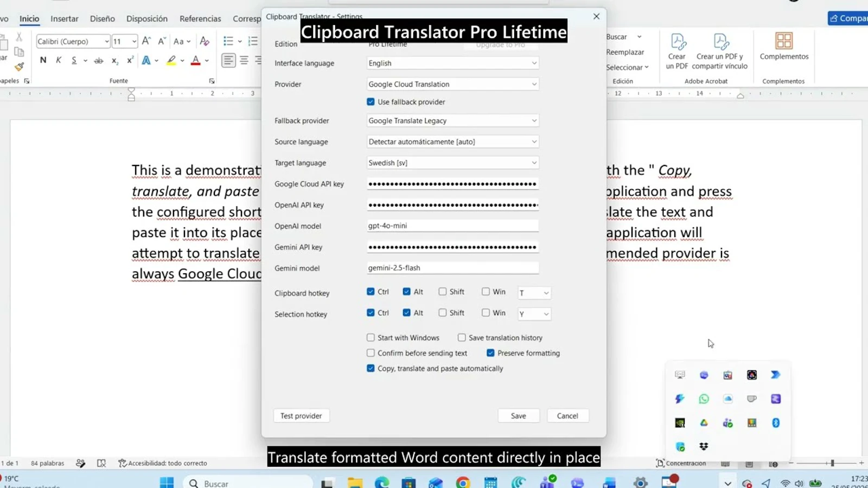This screenshot has height=488, width=868.
Task: Click Microsoft Teams tray icon
Action: click(727, 423)
